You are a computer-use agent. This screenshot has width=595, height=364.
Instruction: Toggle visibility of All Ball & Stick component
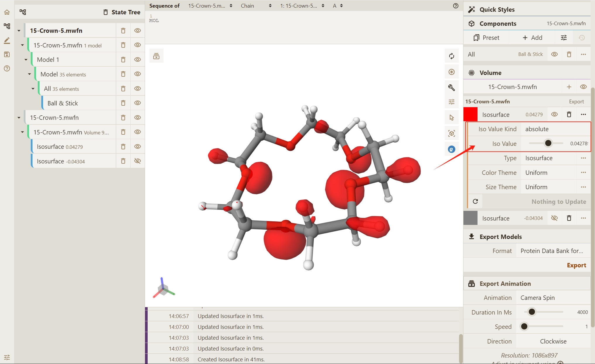[554, 54]
